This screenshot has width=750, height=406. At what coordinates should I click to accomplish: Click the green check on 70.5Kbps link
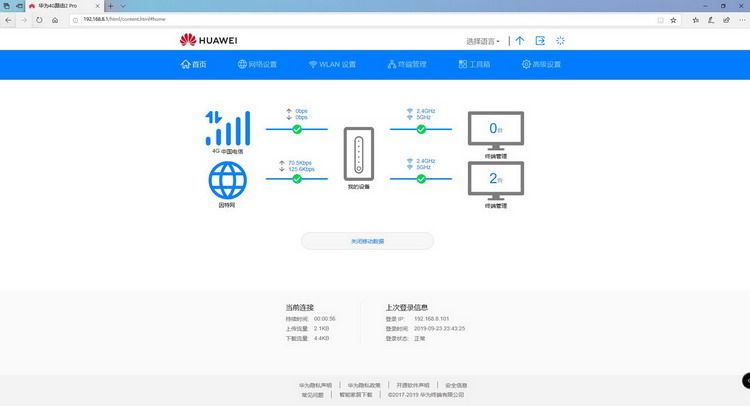coord(297,179)
